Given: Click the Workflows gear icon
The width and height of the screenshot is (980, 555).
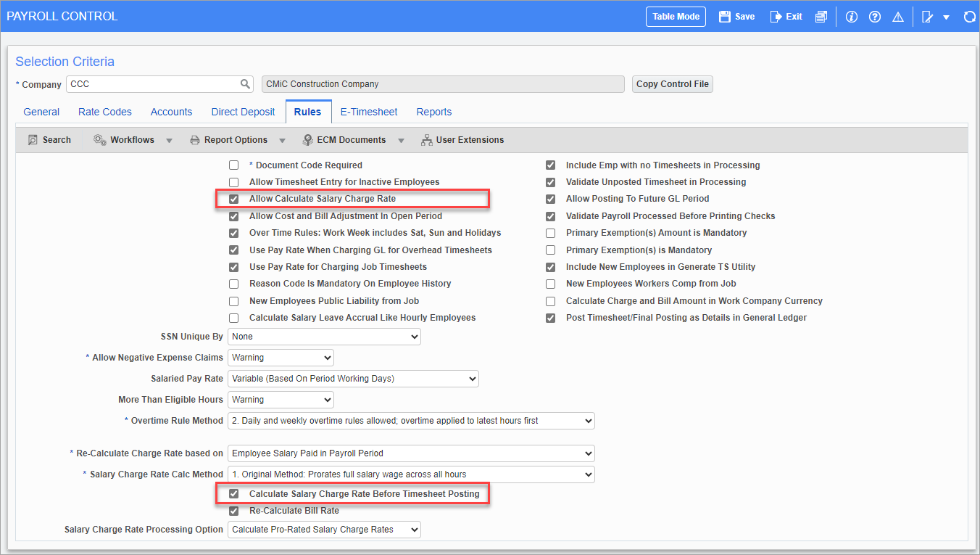Looking at the screenshot, I should (99, 140).
